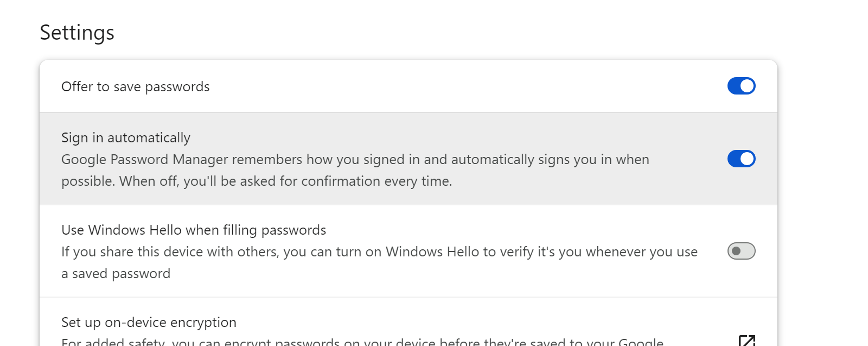Click the 'For added safety' encryption description
Viewport: 868px width, 346px height.
coord(362,342)
